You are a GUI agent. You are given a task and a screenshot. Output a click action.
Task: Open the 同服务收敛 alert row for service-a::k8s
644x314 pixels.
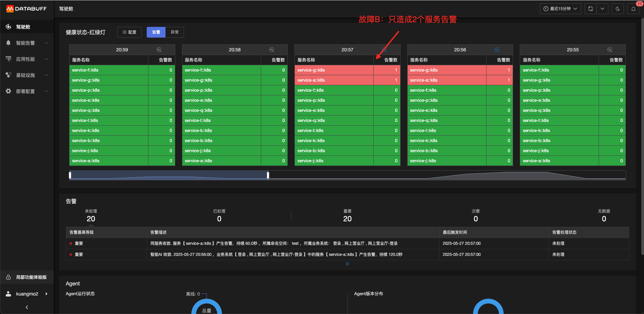click(x=348, y=243)
